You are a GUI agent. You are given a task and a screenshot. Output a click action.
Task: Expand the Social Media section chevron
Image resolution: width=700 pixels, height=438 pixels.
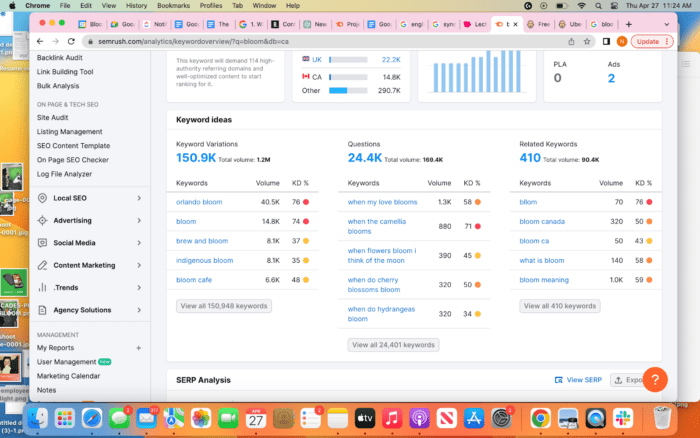point(139,243)
